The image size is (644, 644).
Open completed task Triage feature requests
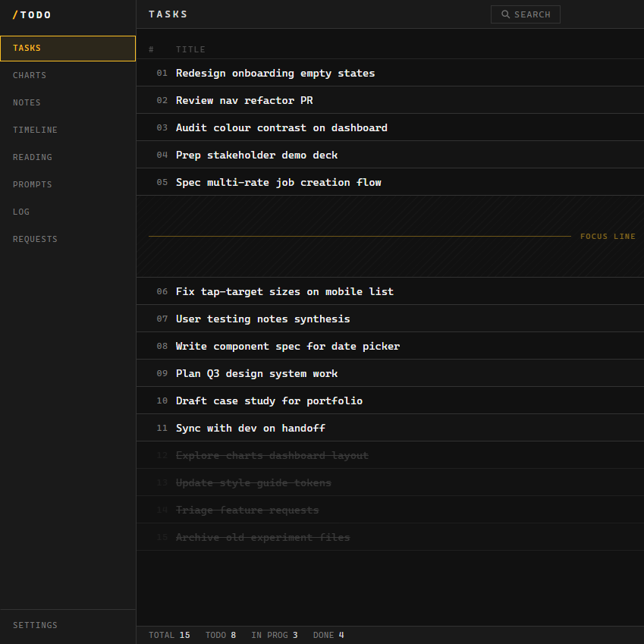coord(390,510)
